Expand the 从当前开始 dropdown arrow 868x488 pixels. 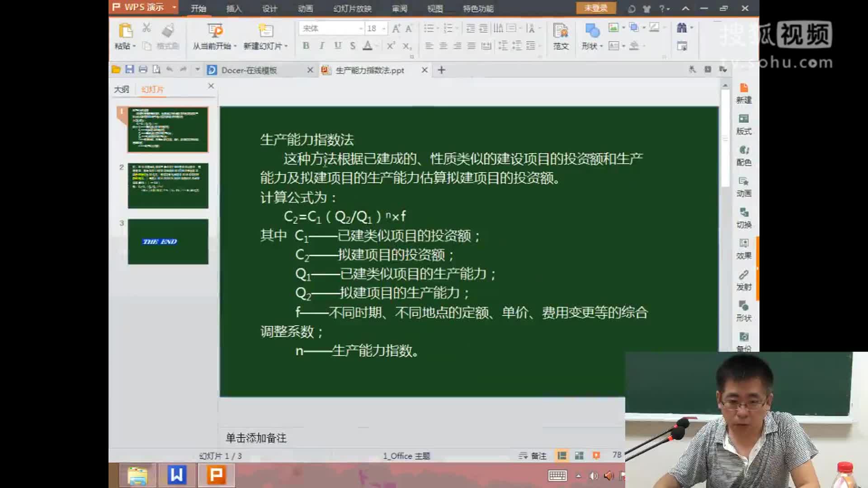[x=235, y=46]
